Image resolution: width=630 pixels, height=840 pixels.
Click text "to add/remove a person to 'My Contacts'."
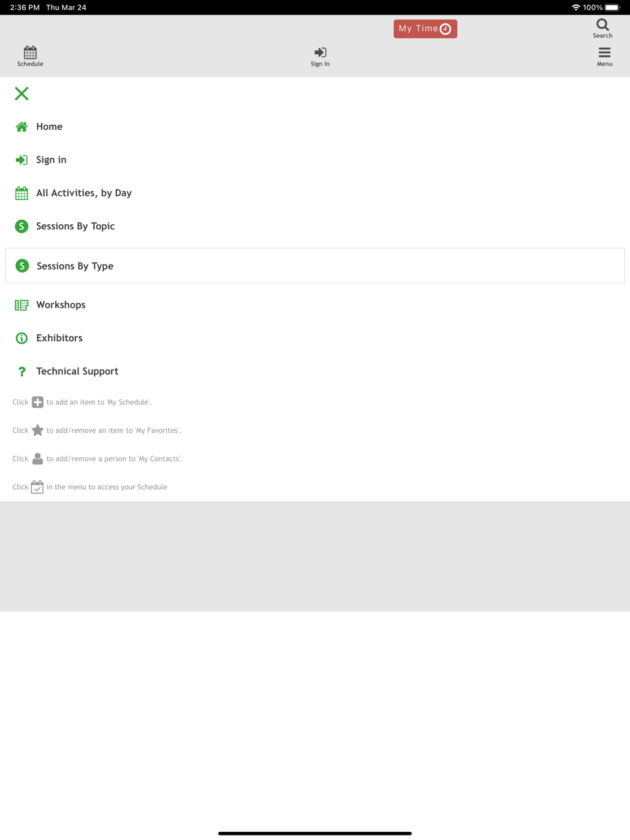[114, 459]
